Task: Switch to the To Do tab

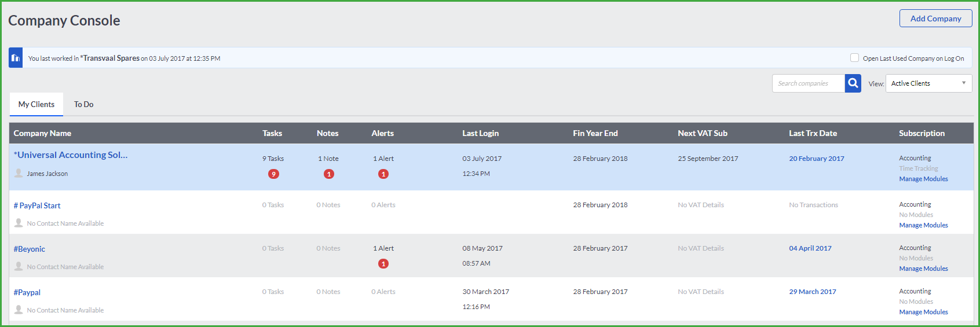Action: tap(83, 104)
